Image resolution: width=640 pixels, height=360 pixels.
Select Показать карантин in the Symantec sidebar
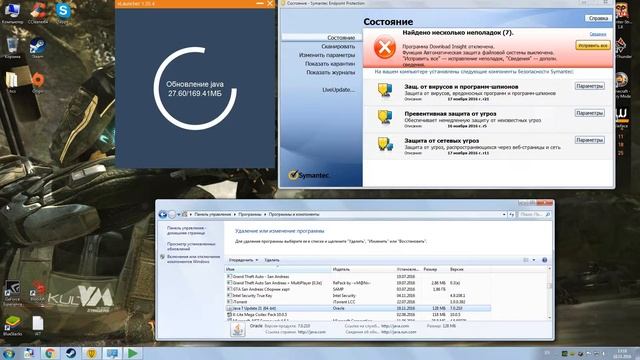(330, 64)
